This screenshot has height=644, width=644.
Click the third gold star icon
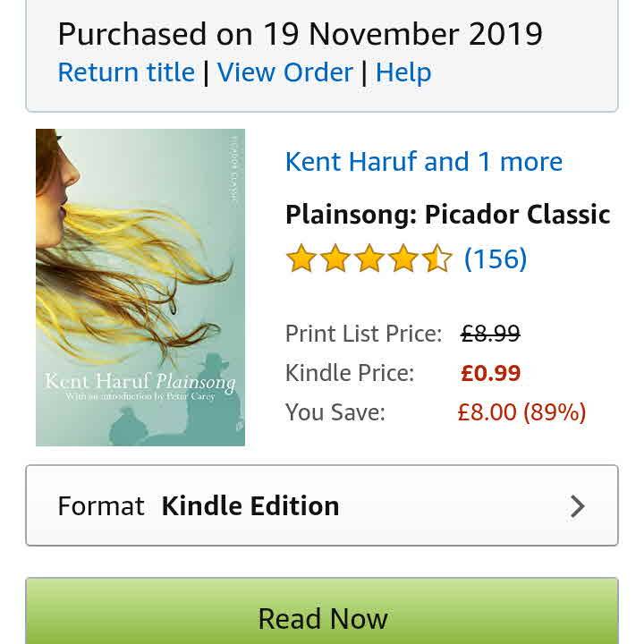(369, 258)
